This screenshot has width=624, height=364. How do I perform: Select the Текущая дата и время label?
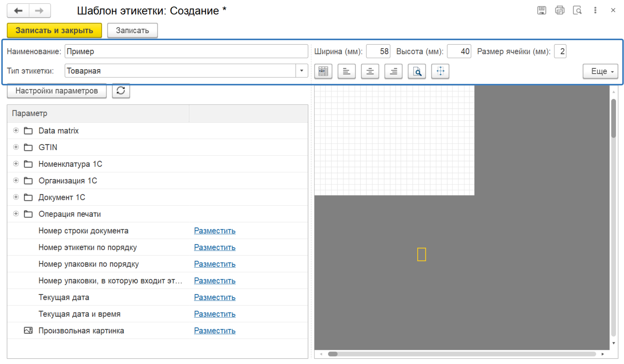point(79,314)
